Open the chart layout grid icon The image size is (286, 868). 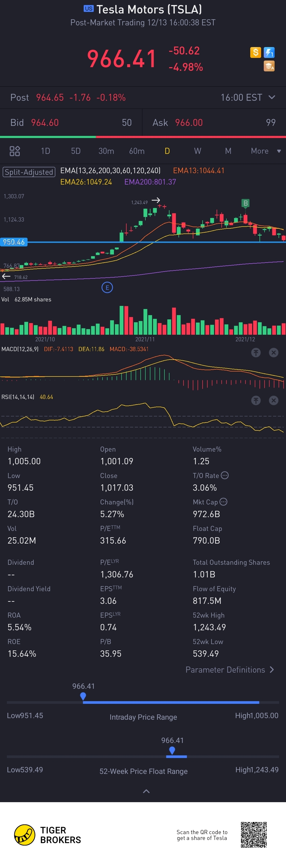(15, 151)
